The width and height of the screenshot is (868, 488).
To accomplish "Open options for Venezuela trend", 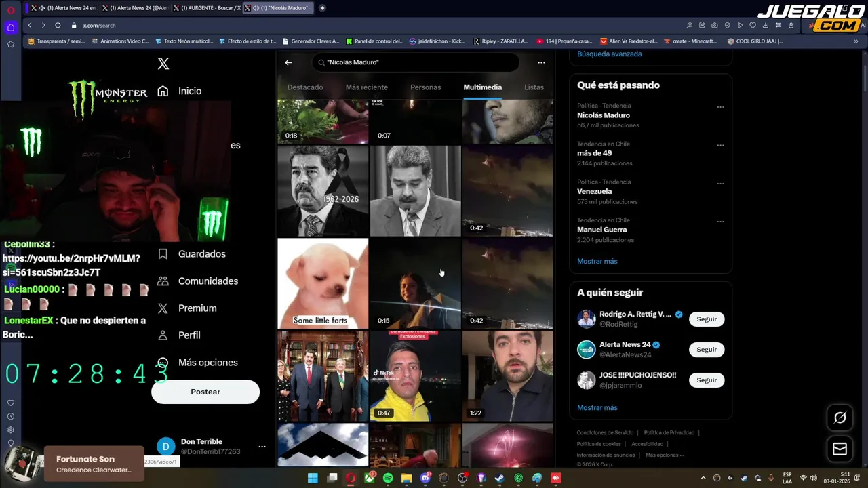I will [720, 183].
